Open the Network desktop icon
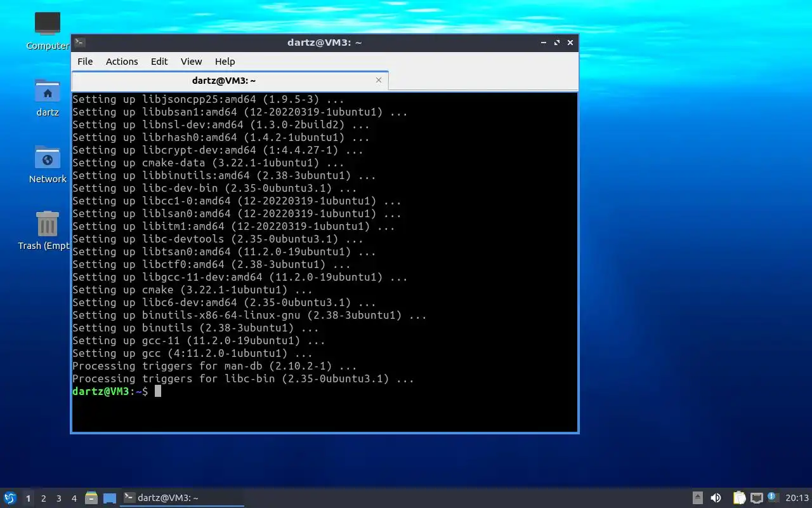812x508 pixels. (48, 157)
